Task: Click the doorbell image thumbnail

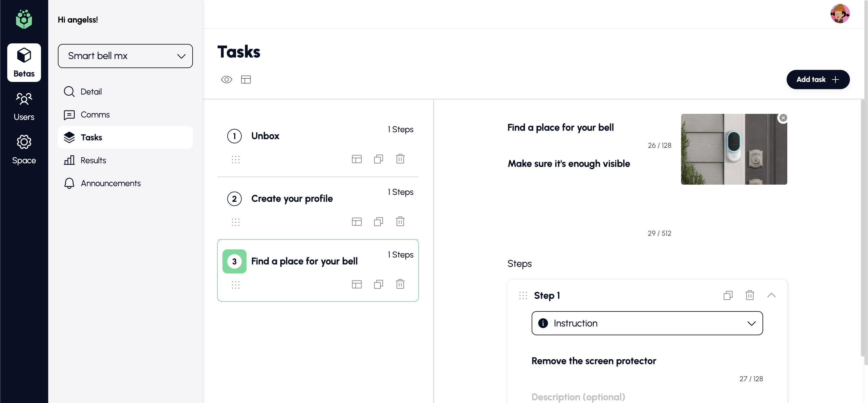Action: (x=734, y=149)
